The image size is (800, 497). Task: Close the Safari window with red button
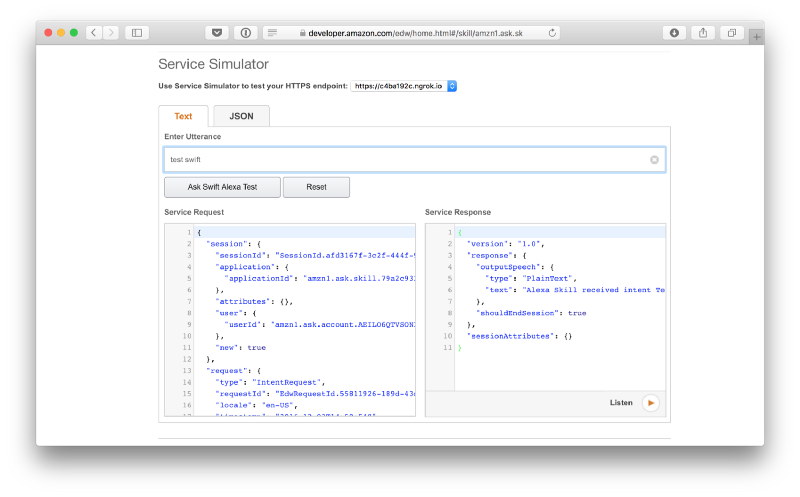(x=48, y=33)
